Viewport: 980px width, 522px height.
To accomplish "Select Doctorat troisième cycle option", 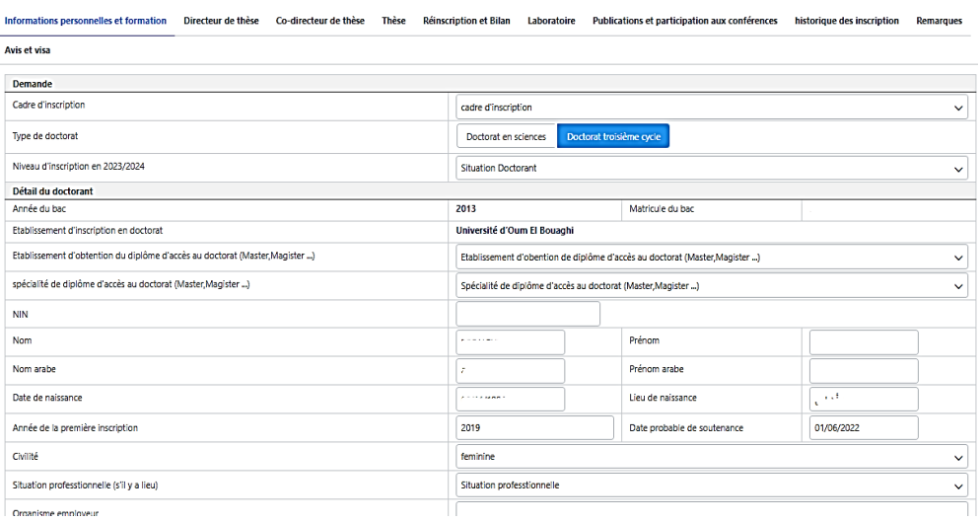I will point(613,136).
